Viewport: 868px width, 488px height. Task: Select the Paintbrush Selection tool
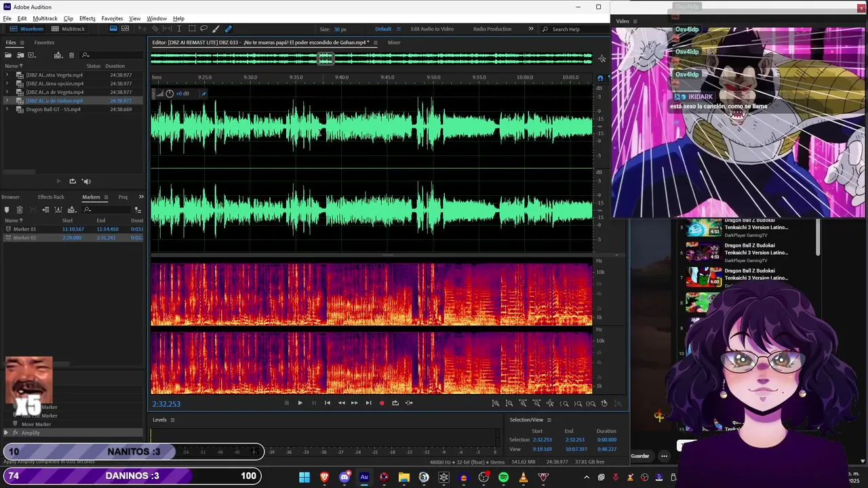(x=216, y=28)
